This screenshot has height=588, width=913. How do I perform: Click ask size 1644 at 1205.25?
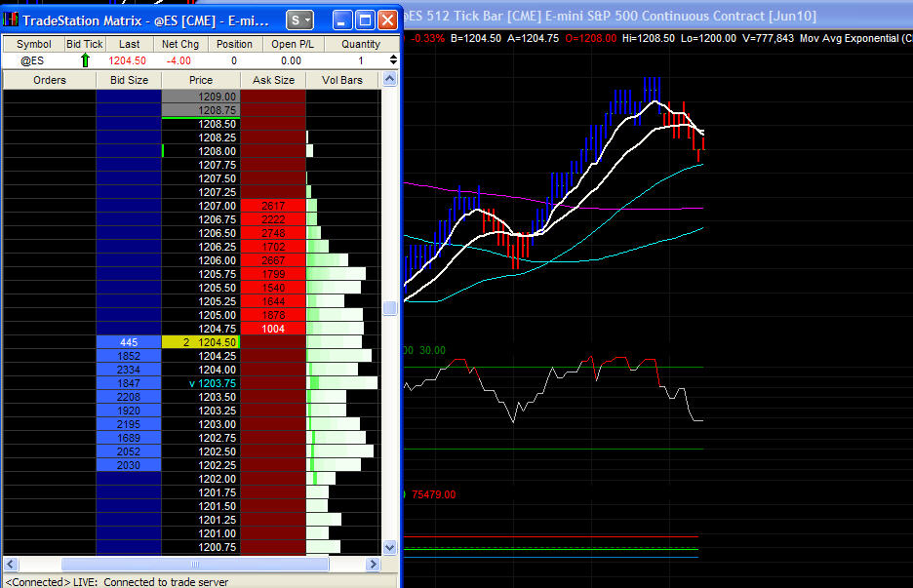pyautogui.click(x=273, y=301)
